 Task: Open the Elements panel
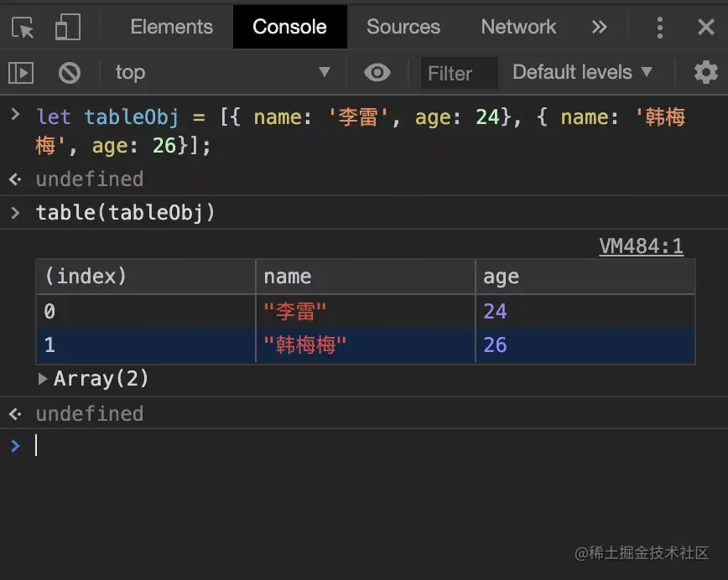[x=171, y=27]
